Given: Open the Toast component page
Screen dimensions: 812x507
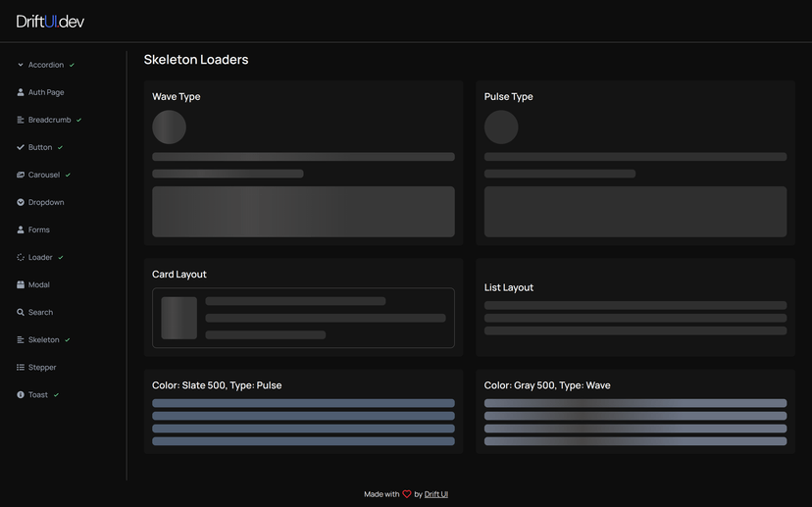Looking at the screenshot, I should point(38,394).
